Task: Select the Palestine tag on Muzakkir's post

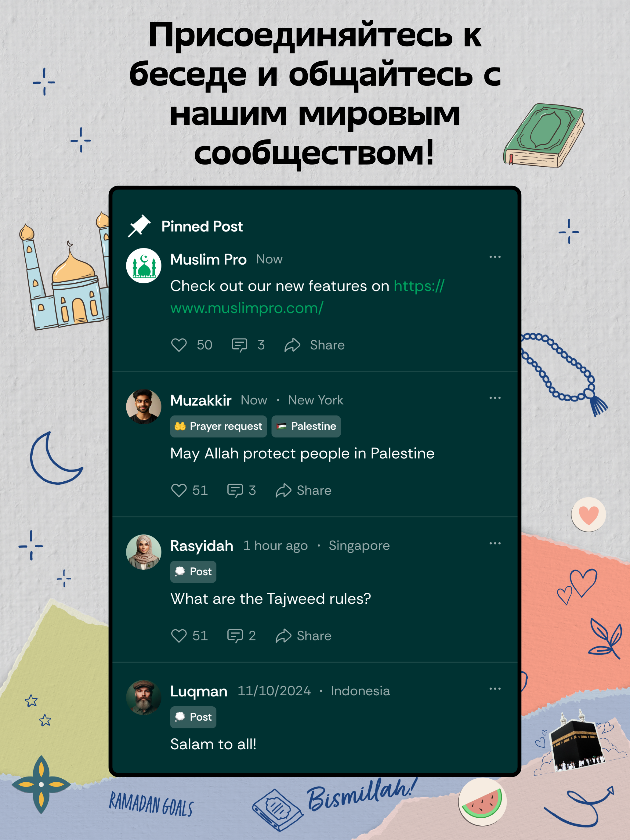Action: click(306, 426)
